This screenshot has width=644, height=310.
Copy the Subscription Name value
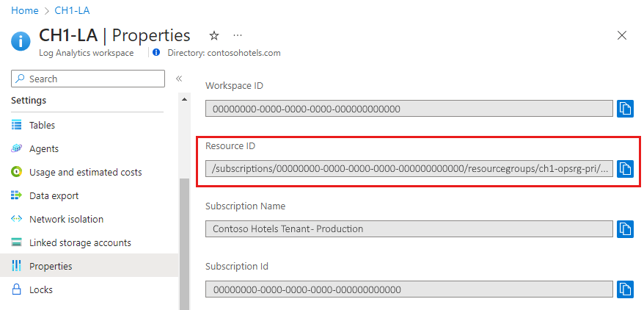pos(624,228)
